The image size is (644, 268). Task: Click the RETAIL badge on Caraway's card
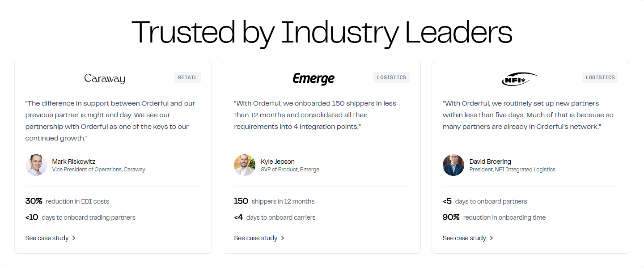187,77
